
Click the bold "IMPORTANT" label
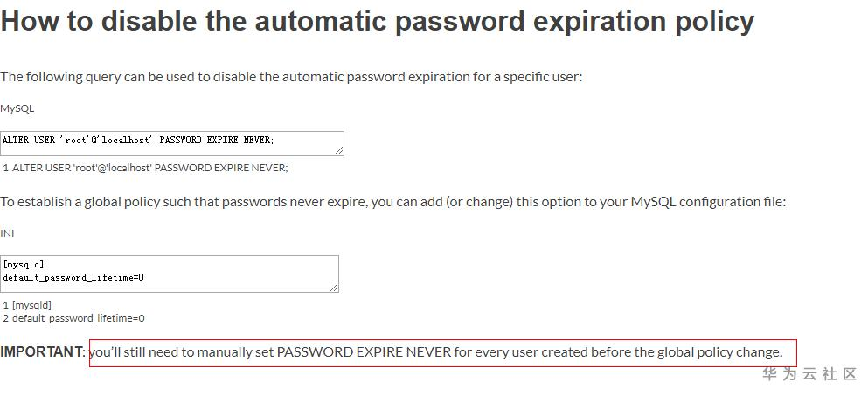point(42,352)
